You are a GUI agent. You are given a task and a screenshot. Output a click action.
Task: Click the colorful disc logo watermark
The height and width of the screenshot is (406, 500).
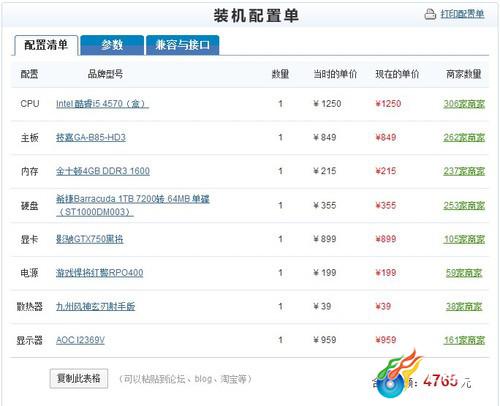pos(399,374)
